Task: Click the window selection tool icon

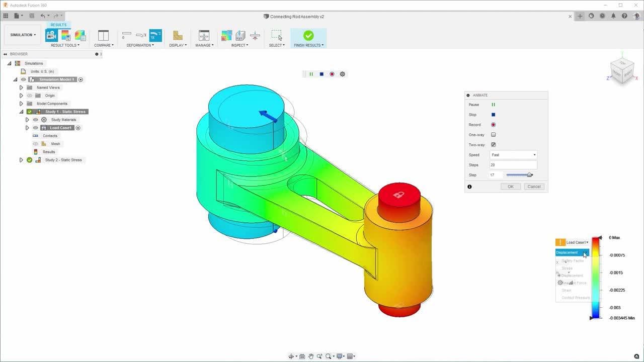Action: pyautogui.click(x=277, y=35)
